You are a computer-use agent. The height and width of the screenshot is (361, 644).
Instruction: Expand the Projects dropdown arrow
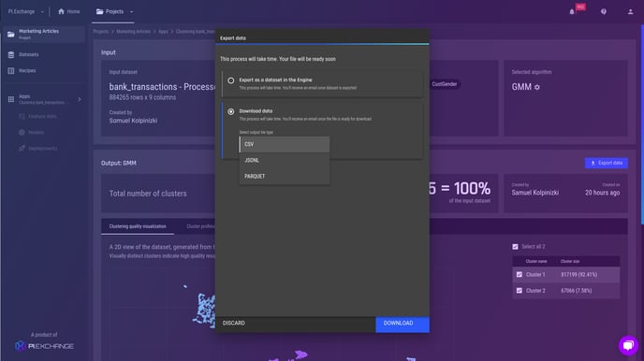(x=131, y=12)
